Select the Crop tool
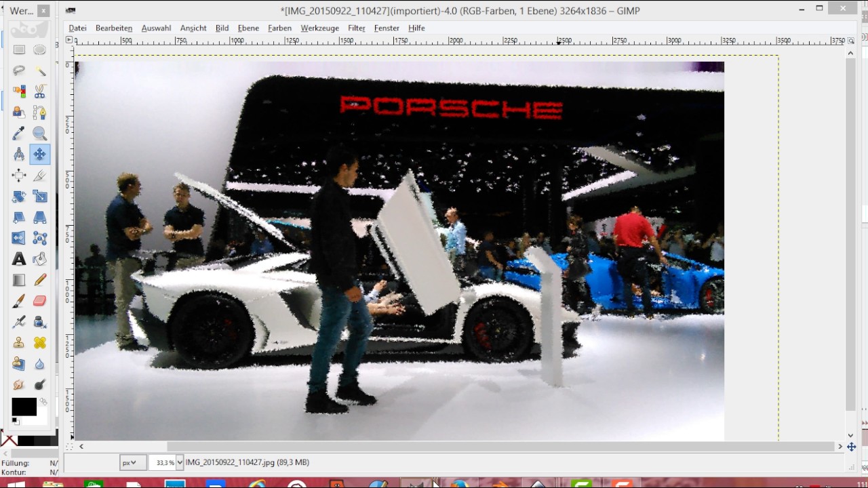 point(40,176)
